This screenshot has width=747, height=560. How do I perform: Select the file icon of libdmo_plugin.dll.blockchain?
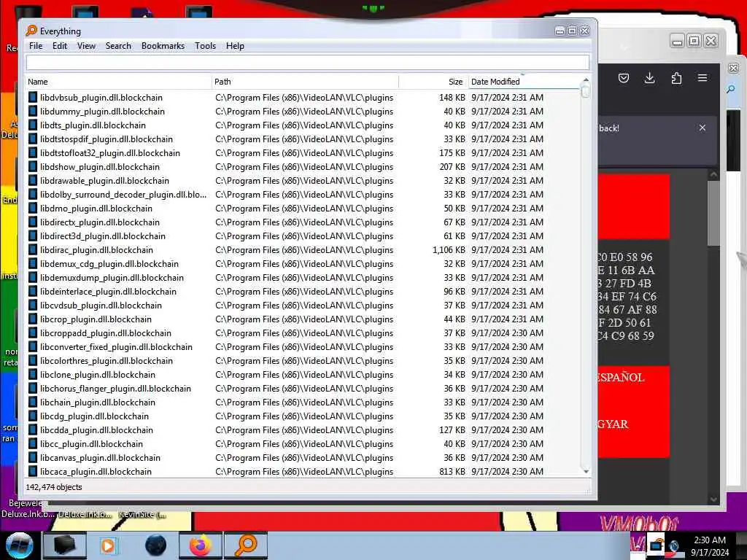coord(32,208)
